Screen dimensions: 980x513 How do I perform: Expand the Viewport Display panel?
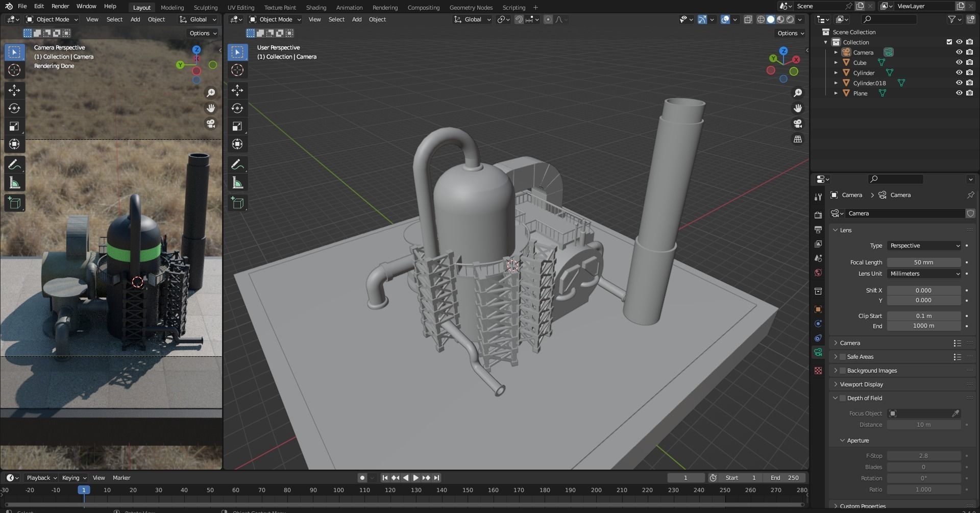836,384
